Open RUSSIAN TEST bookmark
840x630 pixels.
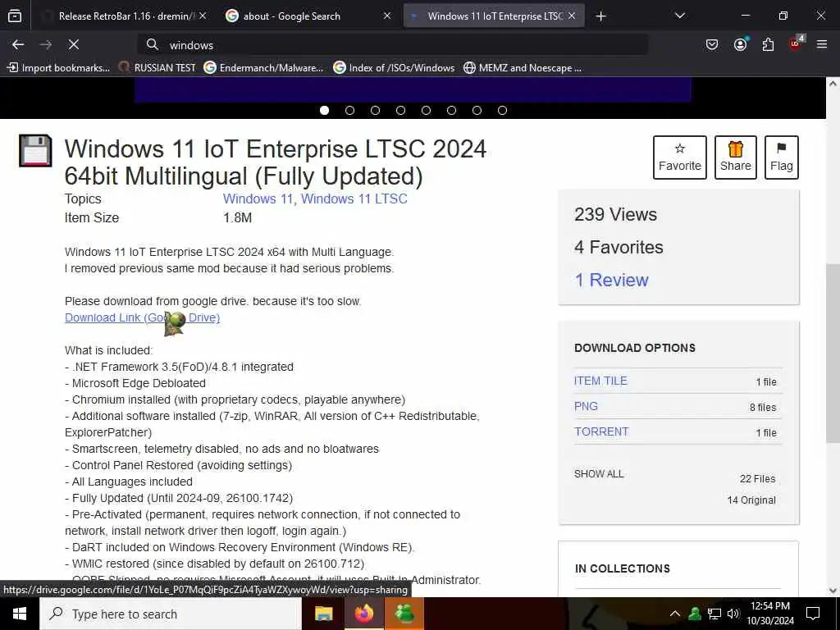[157, 68]
